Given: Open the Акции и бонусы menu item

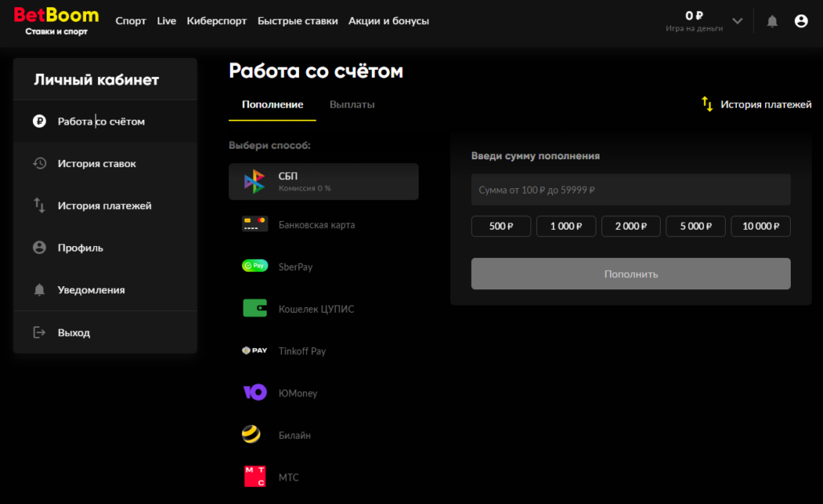Looking at the screenshot, I should 389,21.
